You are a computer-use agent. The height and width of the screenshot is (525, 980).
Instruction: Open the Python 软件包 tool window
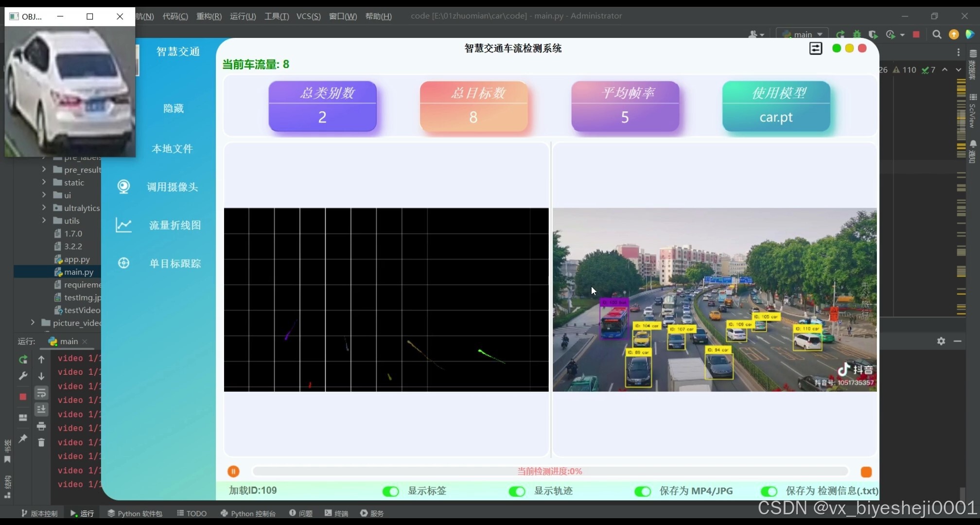(135, 513)
